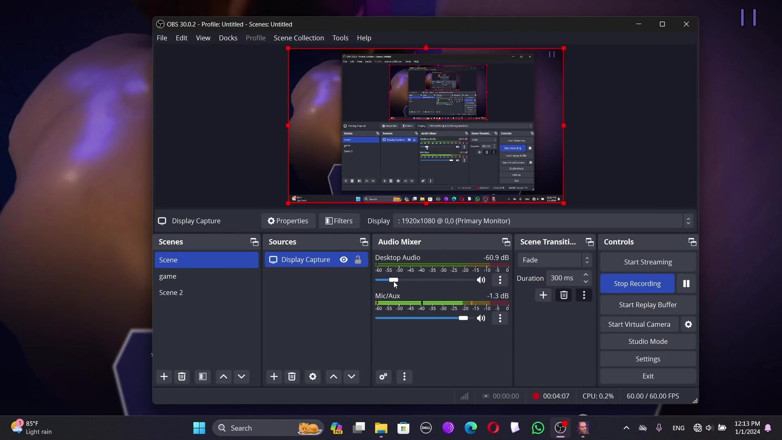This screenshot has height=440, width=782.
Task: Open Mic/Aux three-dot options
Action: coord(500,318)
